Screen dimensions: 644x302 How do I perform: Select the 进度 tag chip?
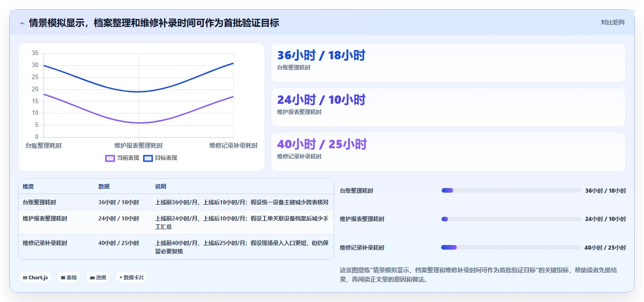pyautogui.click(x=98, y=277)
